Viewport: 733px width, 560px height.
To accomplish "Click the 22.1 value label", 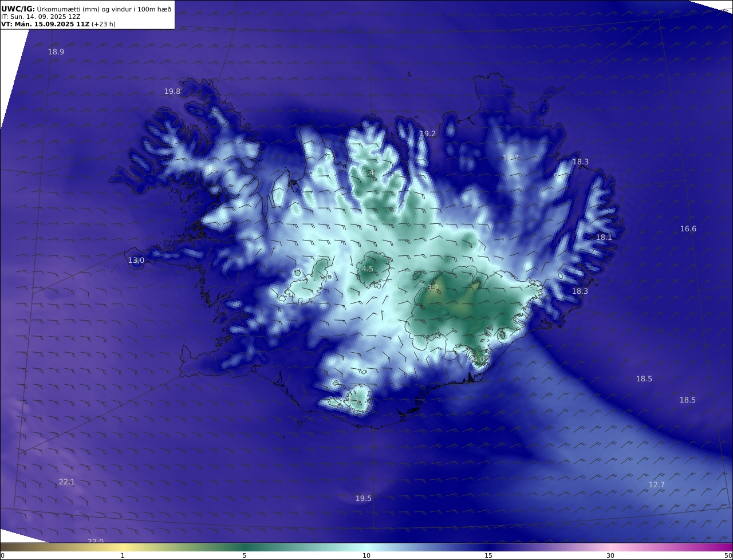I will tap(67, 482).
